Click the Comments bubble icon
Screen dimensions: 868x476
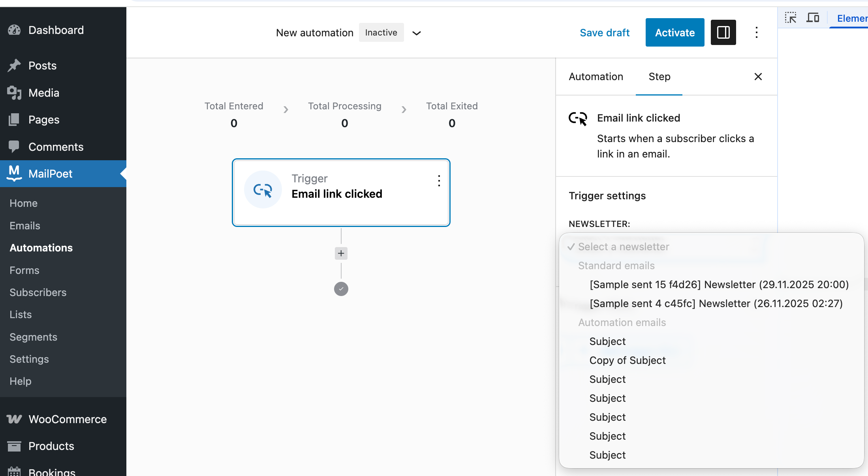pyautogui.click(x=14, y=147)
